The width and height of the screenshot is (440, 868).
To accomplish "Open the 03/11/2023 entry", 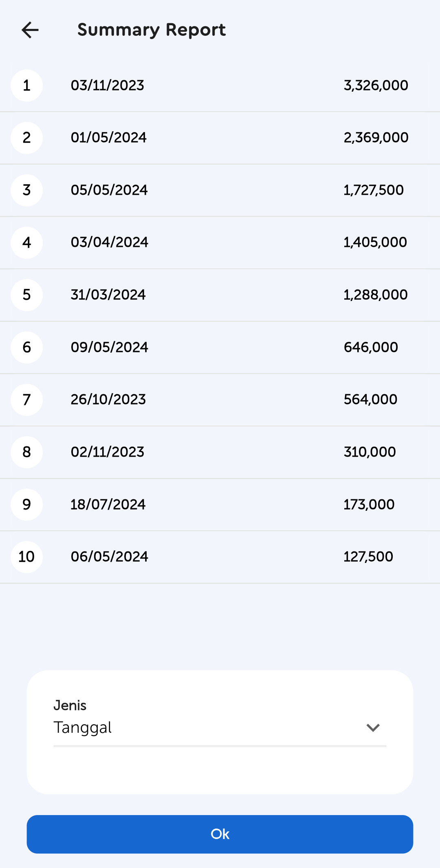I will [x=108, y=86].
